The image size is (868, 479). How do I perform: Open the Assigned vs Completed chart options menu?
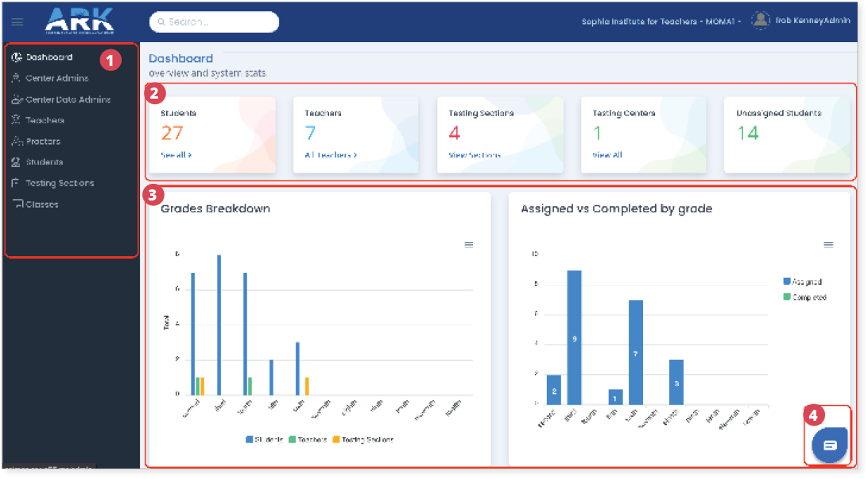point(828,244)
